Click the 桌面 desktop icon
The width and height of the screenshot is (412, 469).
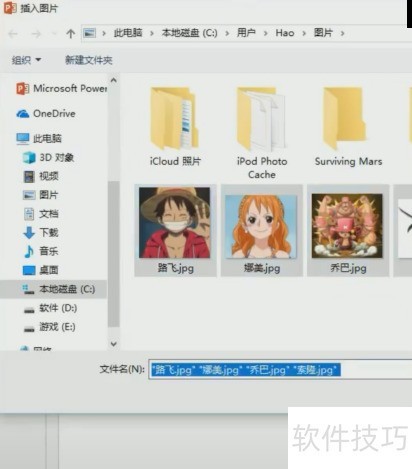[29, 270]
